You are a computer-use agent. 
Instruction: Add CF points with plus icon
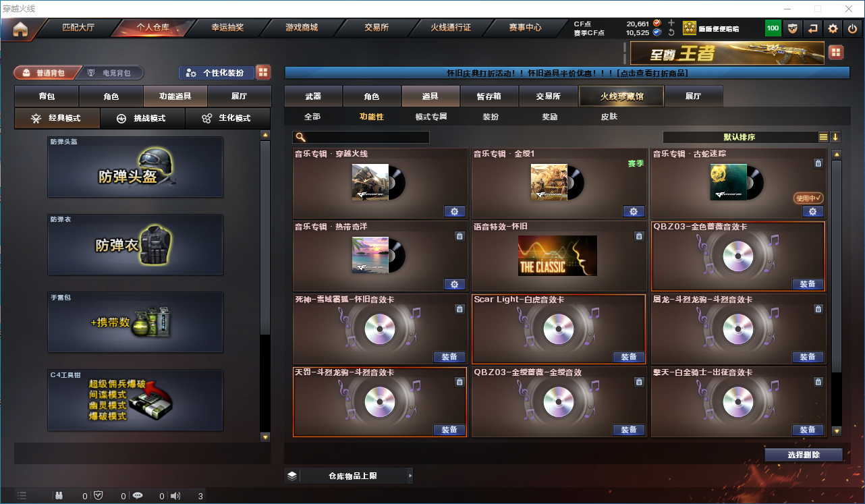coord(671,23)
